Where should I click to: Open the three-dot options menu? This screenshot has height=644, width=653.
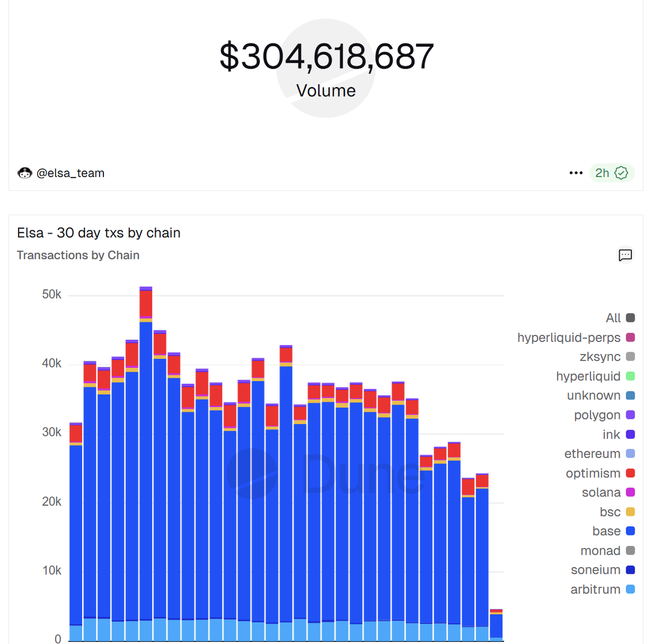pyautogui.click(x=576, y=173)
